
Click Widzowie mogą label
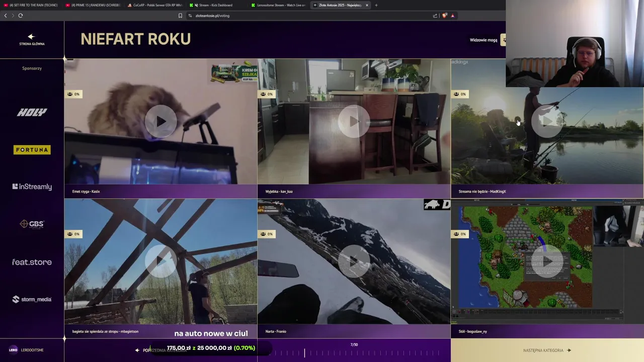(x=483, y=40)
